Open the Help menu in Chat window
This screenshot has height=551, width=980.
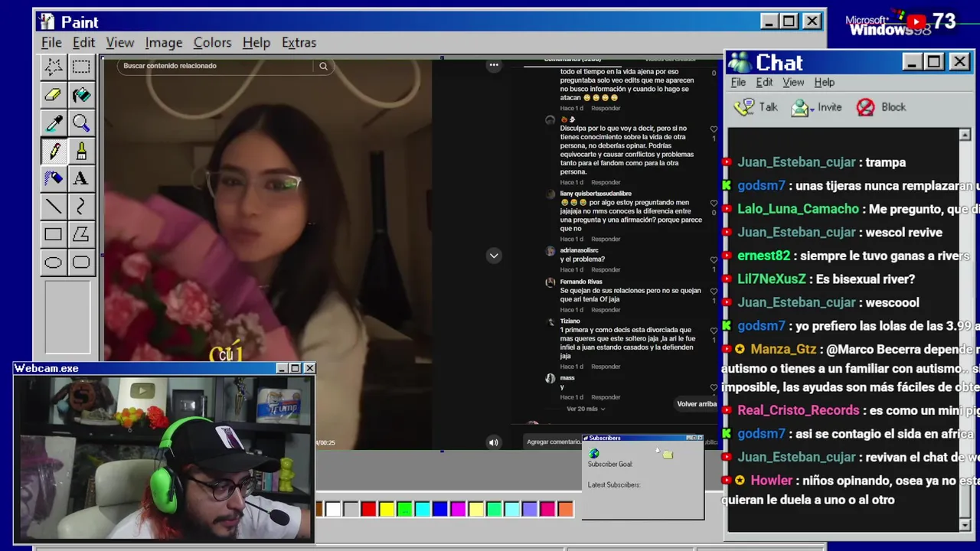pyautogui.click(x=825, y=83)
